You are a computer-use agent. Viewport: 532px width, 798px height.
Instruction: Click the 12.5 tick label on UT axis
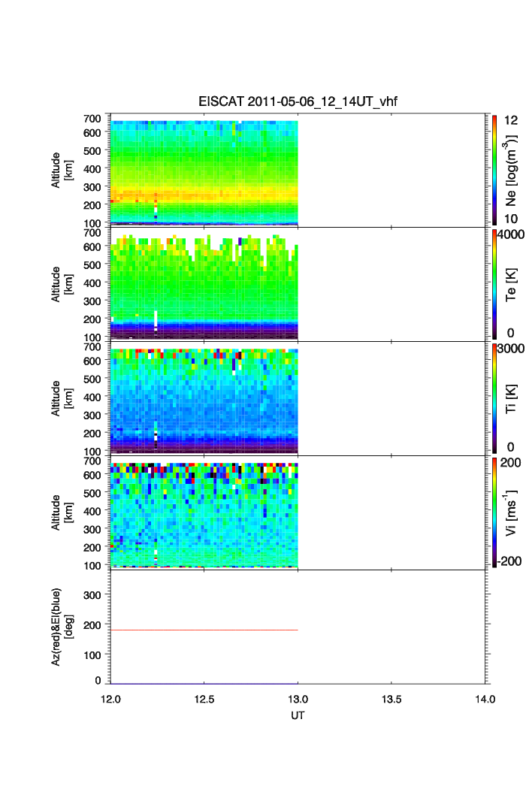[204, 699]
